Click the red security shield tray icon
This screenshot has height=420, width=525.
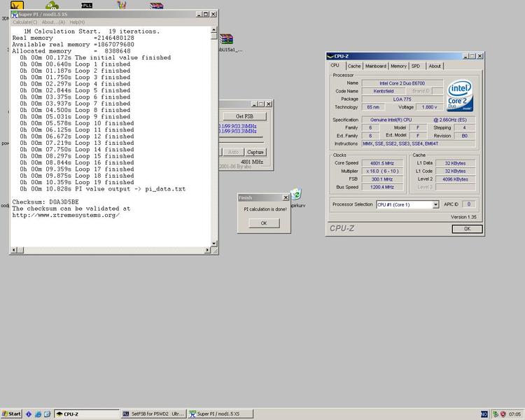pos(503,414)
